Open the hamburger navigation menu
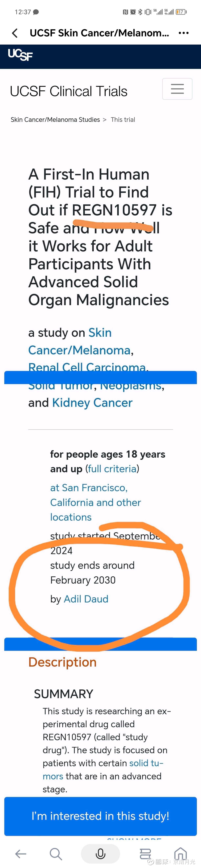 (x=177, y=89)
